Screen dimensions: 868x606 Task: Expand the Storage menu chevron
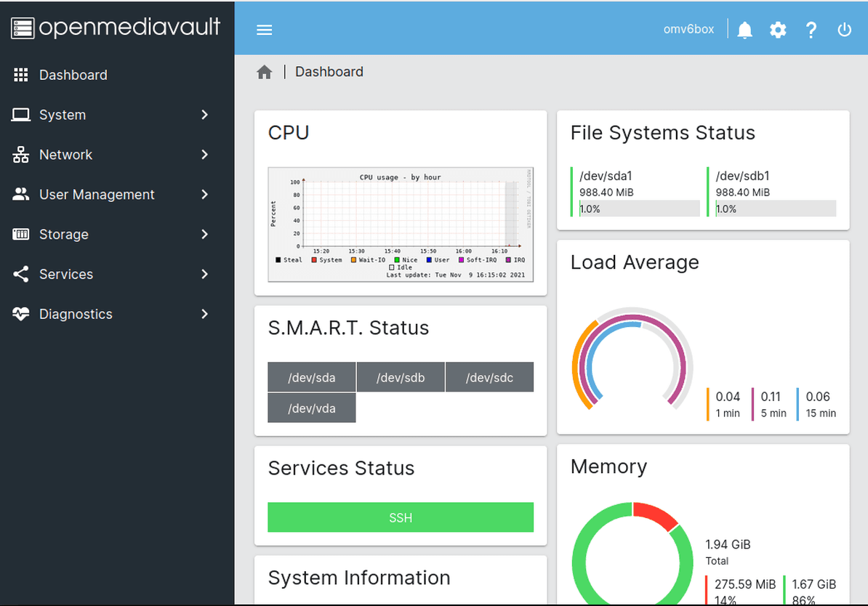pos(205,234)
